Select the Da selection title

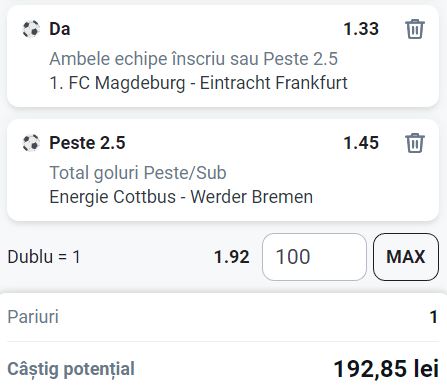coord(60,29)
